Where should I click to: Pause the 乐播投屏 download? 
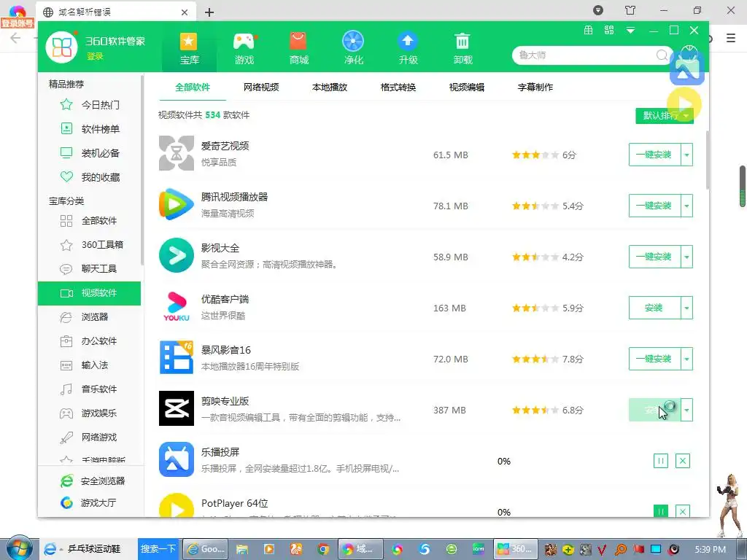click(660, 461)
